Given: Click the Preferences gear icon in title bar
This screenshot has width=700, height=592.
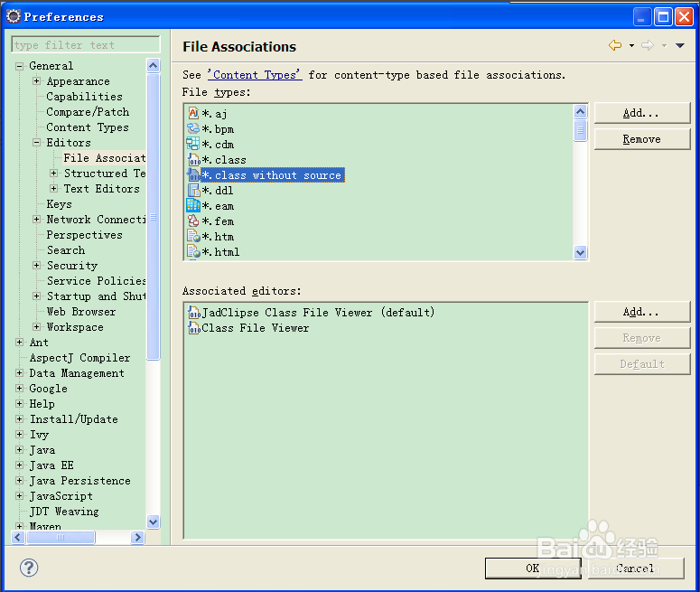Looking at the screenshot, I should click(14, 16).
